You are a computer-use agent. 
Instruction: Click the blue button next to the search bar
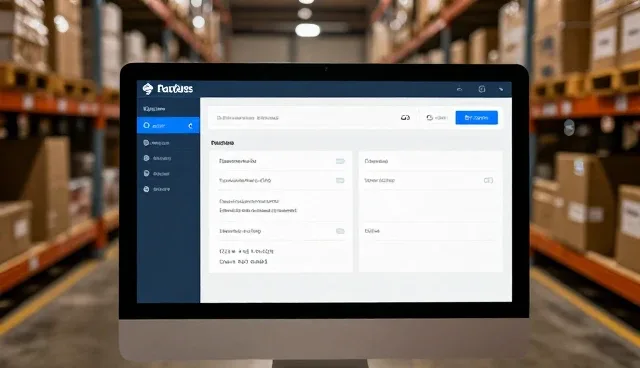pos(476,117)
